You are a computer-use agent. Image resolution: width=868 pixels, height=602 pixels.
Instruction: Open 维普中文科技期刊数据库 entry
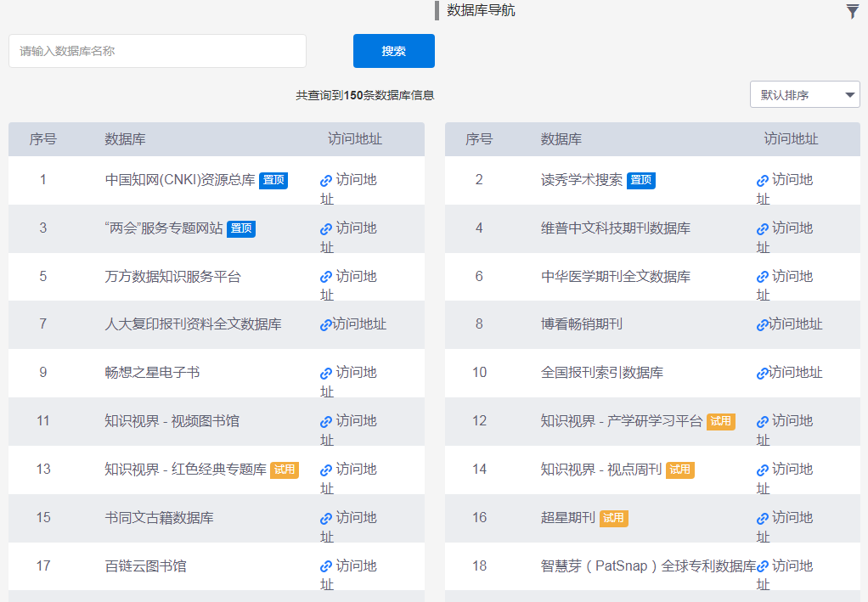(x=616, y=228)
